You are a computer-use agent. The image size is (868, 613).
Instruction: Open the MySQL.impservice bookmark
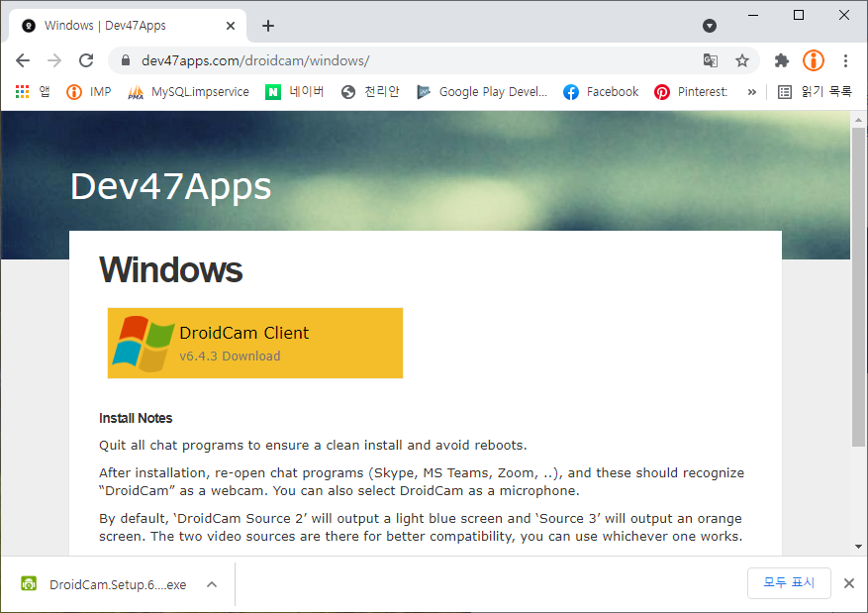point(188,92)
